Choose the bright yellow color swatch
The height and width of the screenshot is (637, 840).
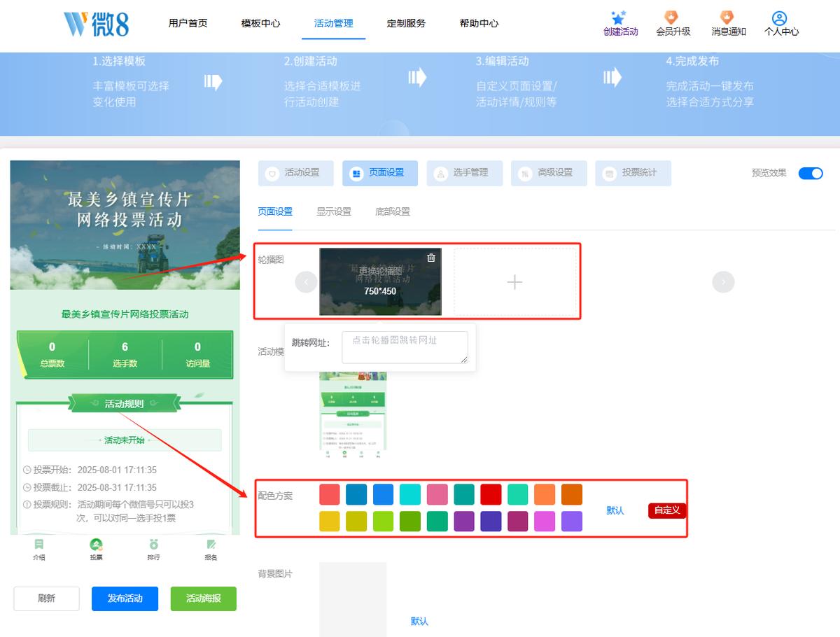[x=330, y=521]
